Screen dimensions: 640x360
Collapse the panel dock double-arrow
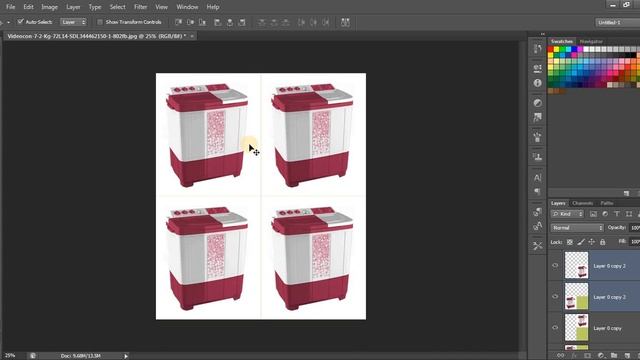point(542,34)
